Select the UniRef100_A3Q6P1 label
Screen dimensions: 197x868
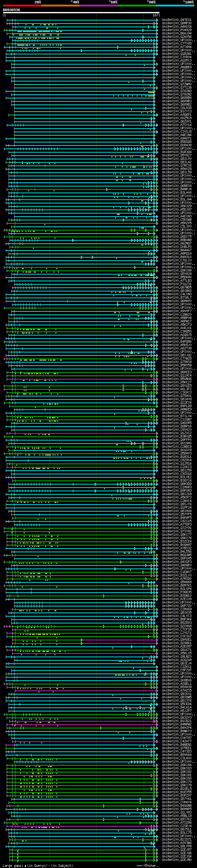tap(176, 115)
